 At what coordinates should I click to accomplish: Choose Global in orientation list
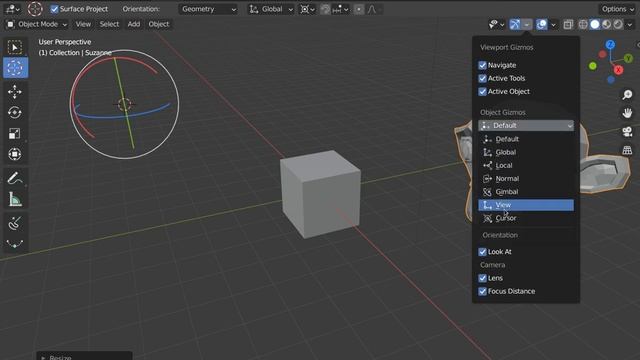tap(526, 152)
